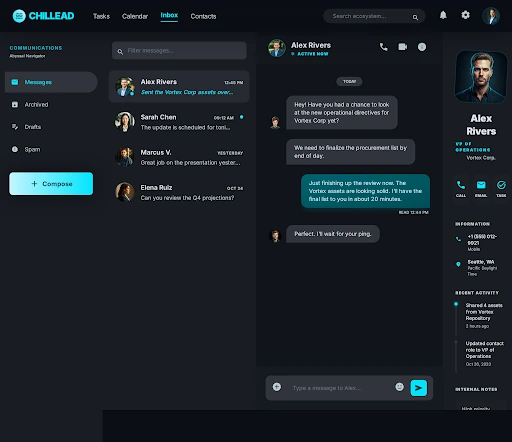Click the 'Just finishing up the review' message
The height and width of the screenshot is (442, 512).
pos(365,191)
